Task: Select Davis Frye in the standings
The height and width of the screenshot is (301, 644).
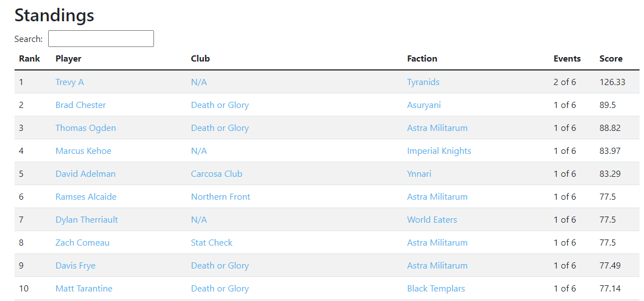Action: (76, 266)
